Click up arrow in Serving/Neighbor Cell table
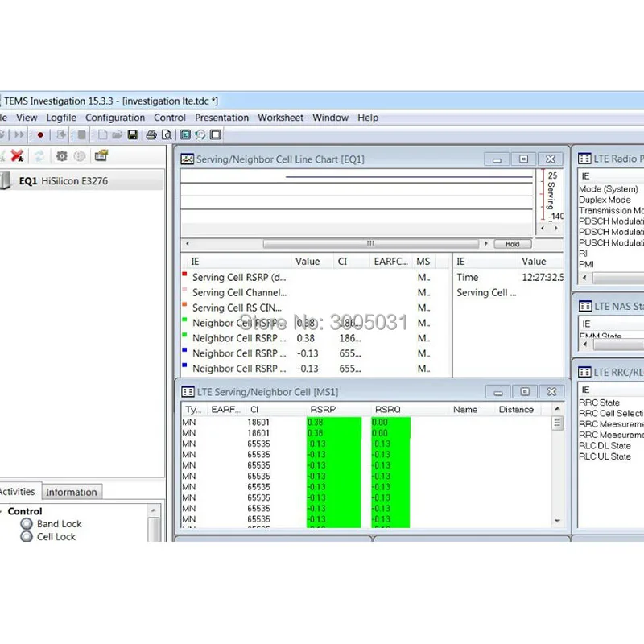The image size is (644, 644). (557, 409)
